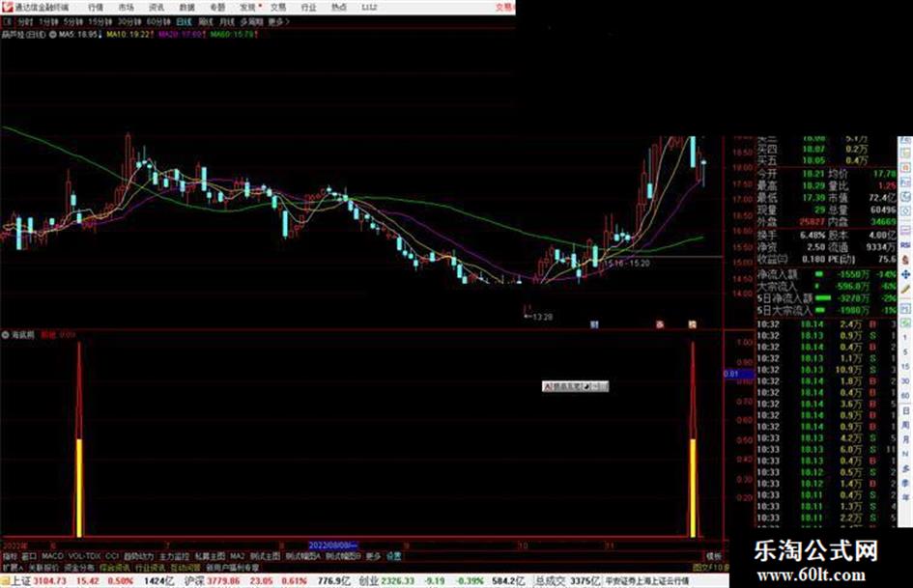The height and width of the screenshot is (588, 913).
Task: Switch to 1-minute period in right sidebar
Action: coord(905,338)
